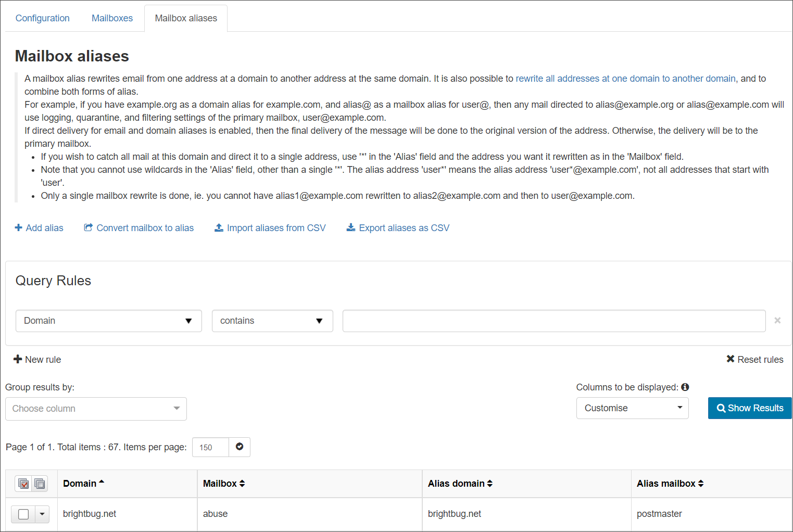The width and height of the screenshot is (793, 532).
Task: Apply items per page with the check icon
Action: pos(240,447)
